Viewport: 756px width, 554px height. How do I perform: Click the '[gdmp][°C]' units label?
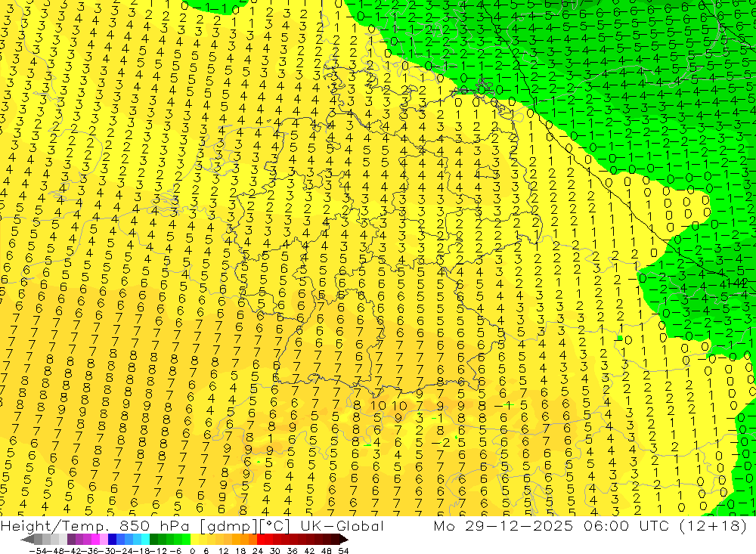click(246, 526)
